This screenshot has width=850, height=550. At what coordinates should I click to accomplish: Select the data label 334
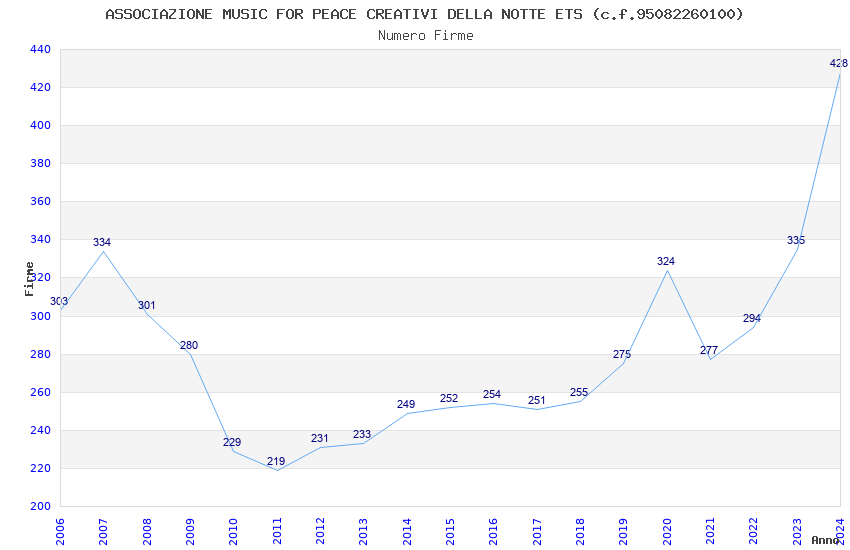point(102,242)
